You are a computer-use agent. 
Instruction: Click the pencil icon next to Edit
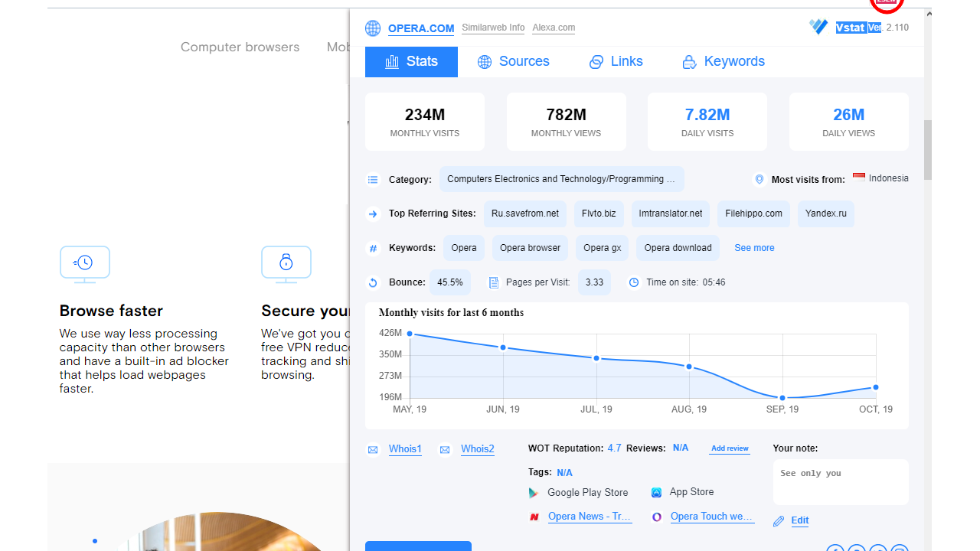779,521
